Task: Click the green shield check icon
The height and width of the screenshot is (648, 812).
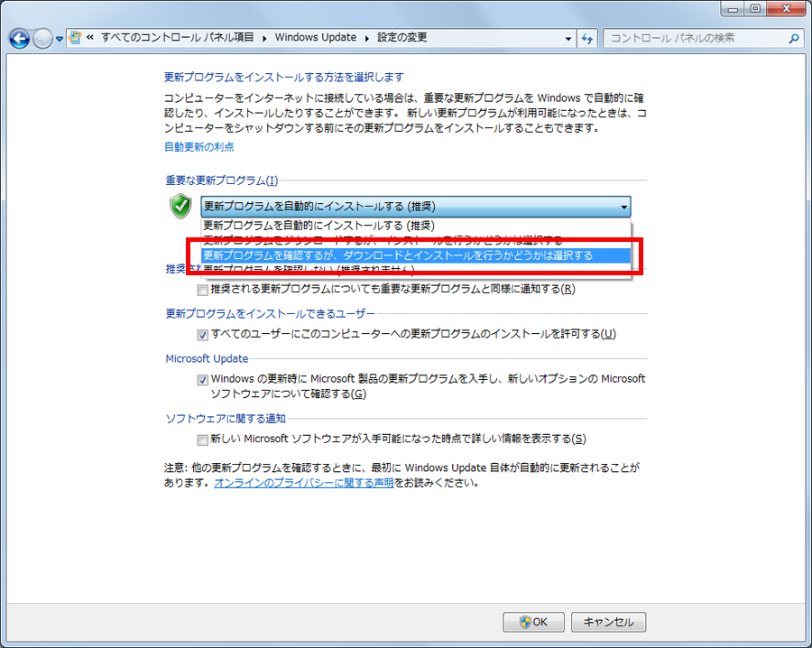Action: click(180, 206)
